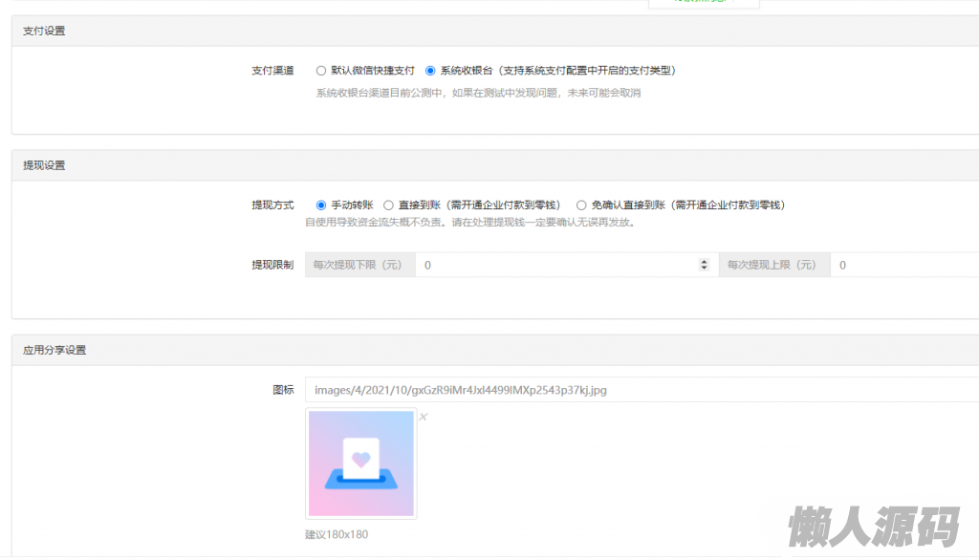Screen dimensions: 979x560
Task: Focus the 每次提现下限 amount field
Action: tap(559, 265)
